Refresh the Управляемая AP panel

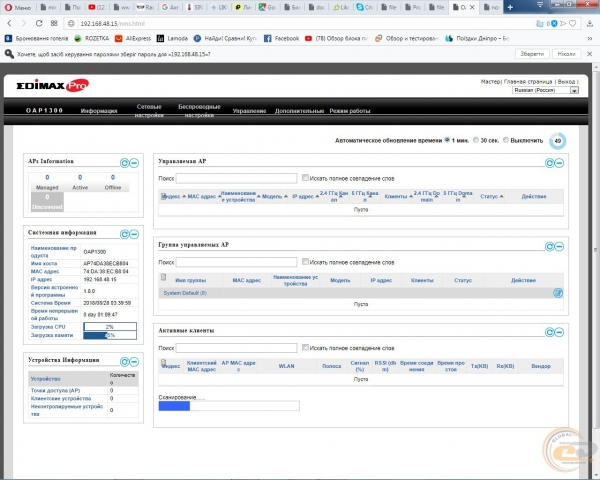(549, 163)
